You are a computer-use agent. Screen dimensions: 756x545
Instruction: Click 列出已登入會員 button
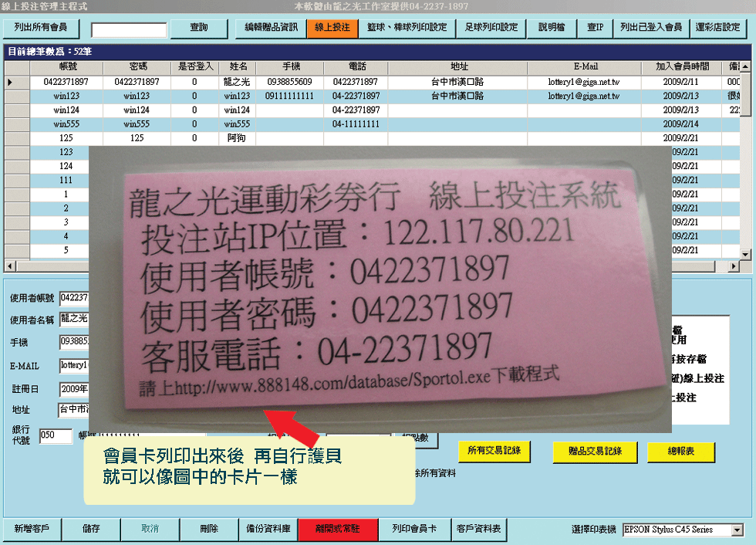(651, 28)
